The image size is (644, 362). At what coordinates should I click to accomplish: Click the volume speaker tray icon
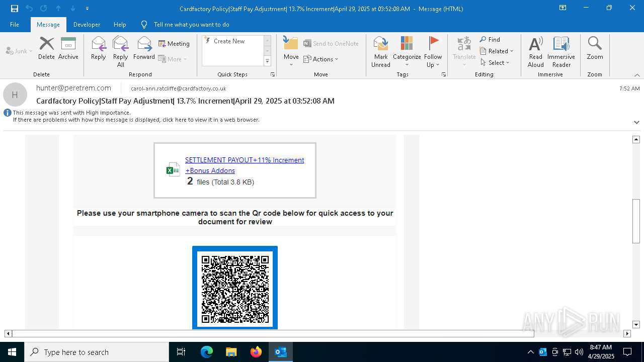click(x=579, y=352)
